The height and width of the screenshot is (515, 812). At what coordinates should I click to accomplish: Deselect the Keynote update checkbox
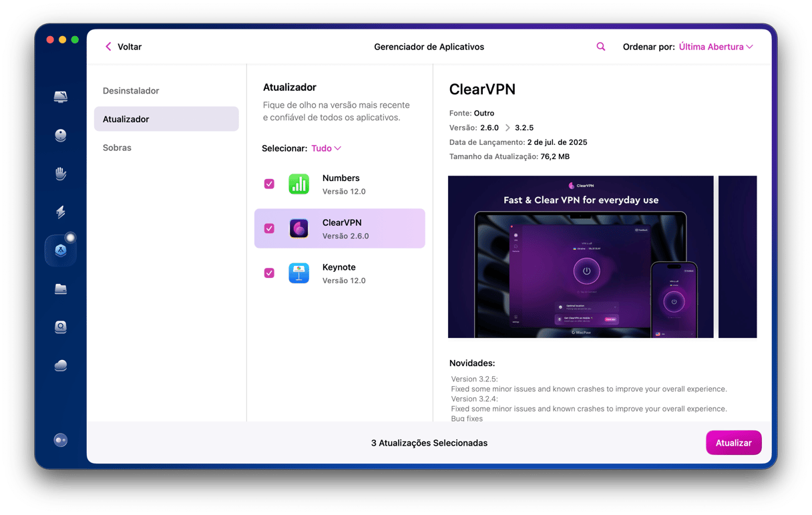click(269, 273)
